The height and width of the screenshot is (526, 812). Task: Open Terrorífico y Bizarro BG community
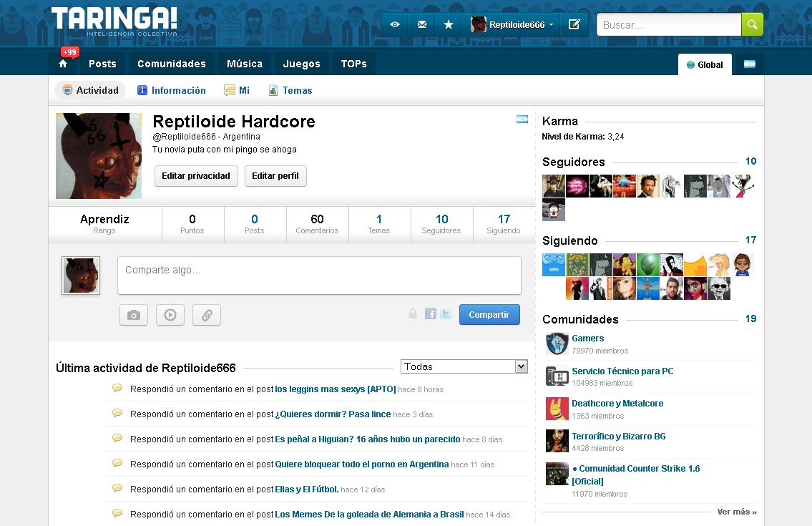tap(619, 437)
